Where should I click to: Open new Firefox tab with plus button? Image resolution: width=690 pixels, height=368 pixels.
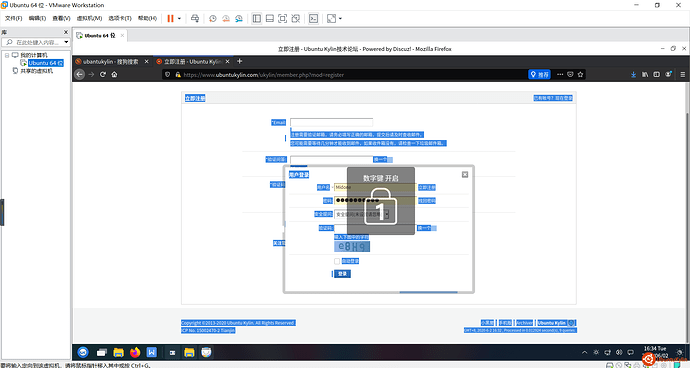(x=239, y=61)
